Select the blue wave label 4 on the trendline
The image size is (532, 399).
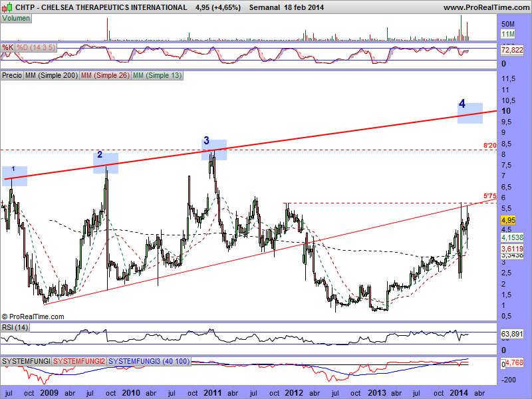pyautogui.click(x=462, y=104)
